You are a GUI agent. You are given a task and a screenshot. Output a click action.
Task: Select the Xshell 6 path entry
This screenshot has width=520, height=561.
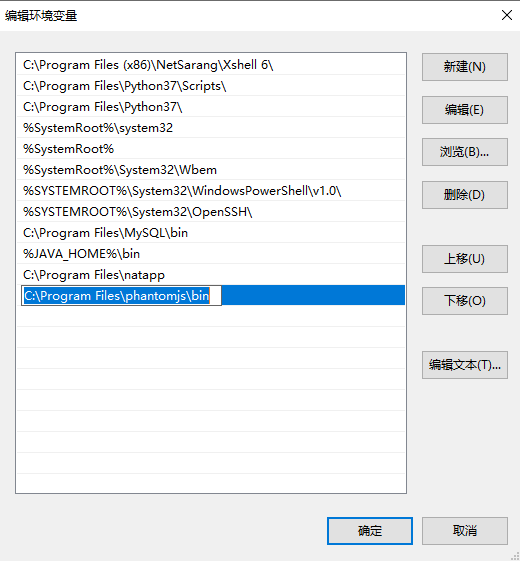(x=211, y=65)
